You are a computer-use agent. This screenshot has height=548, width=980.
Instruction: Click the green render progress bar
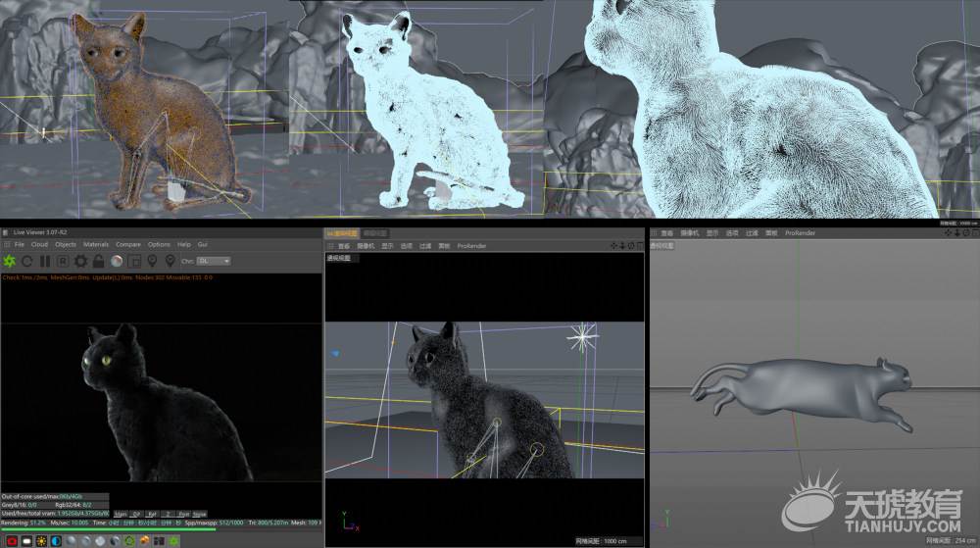click(x=109, y=529)
